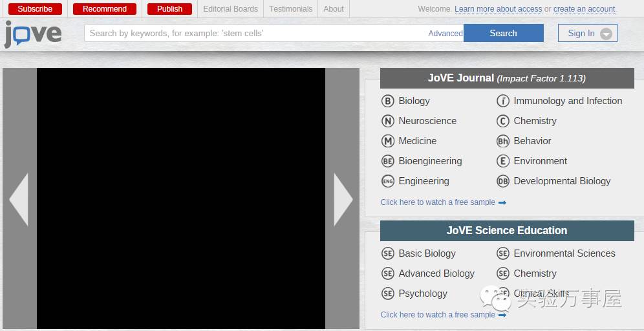The width and height of the screenshot is (644, 331).
Task: Click the Developmental Biology 'DB' icon
Action: click(503, 181)
